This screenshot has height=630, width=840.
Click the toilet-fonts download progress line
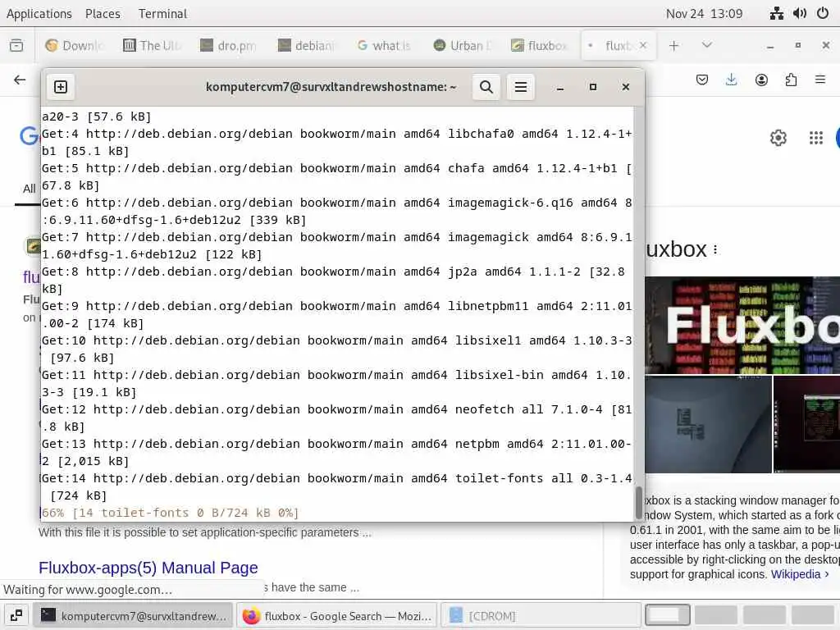tap(170, 513)
